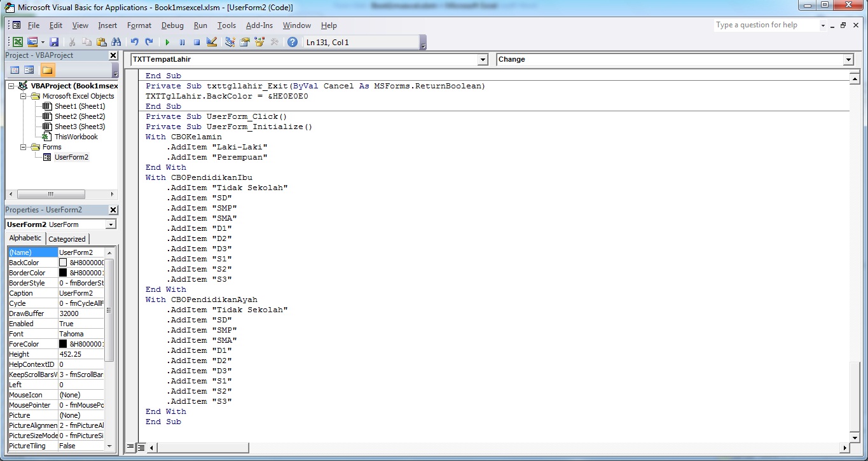The height and width of the screenshot is (461, 868).
Task: Select the Find binoculars icon
Action: pos(116,42)
